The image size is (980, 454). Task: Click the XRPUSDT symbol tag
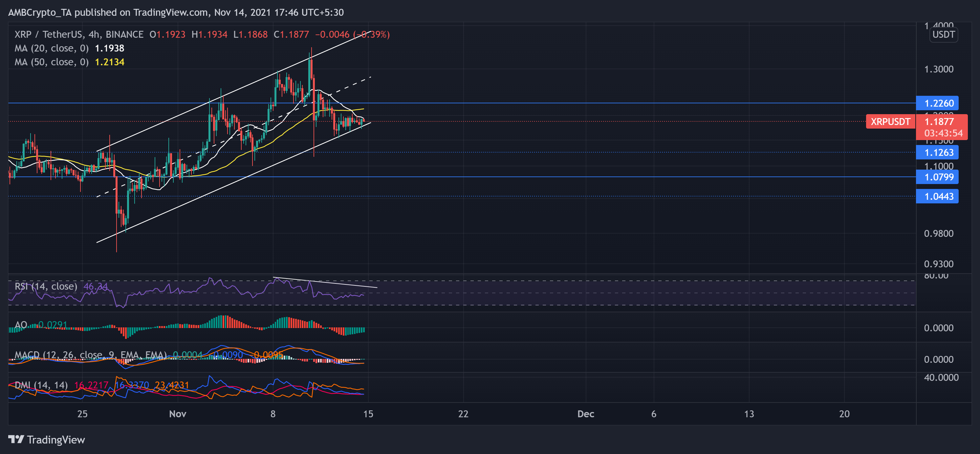(x=890, y=122)
